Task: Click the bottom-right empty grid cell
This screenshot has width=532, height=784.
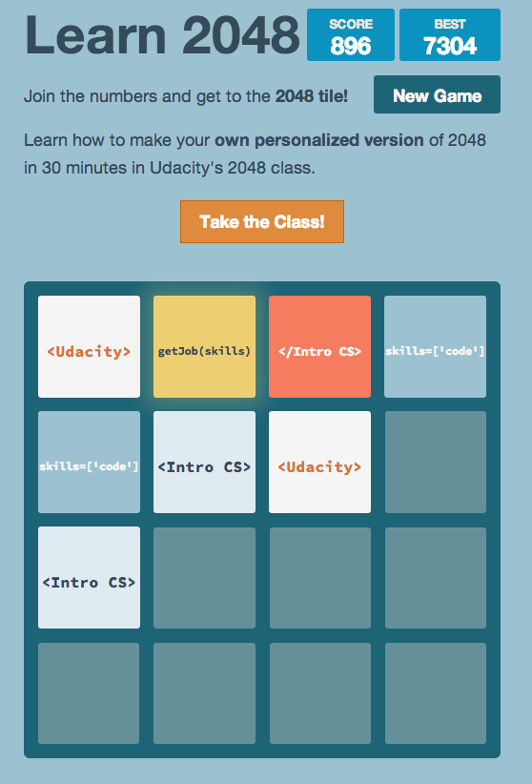Action: click(435, 693)
